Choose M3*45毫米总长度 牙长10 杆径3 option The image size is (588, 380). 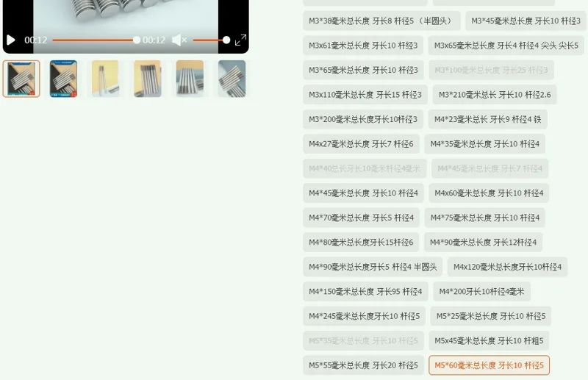coord(526,21)
